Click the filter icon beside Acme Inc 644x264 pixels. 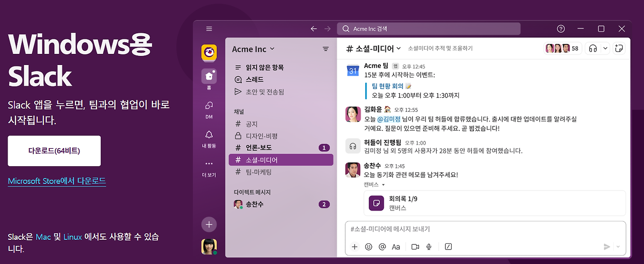[x=326, y=49]
